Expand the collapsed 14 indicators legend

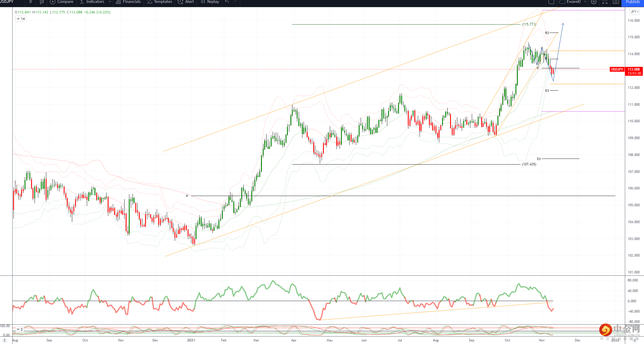(21, 19)
